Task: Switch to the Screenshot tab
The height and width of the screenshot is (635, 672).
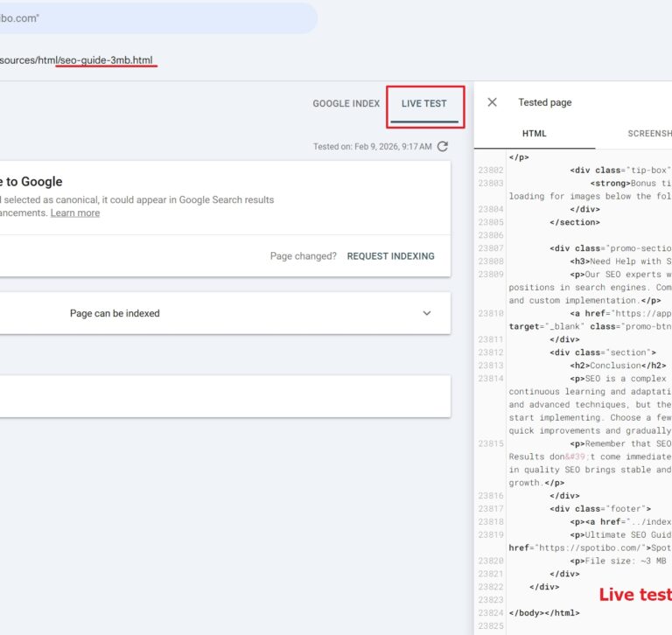Action: (648, 134)
